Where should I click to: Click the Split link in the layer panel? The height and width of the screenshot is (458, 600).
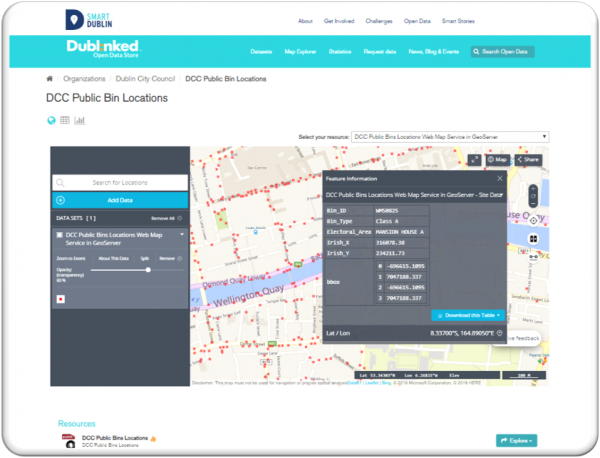[145, 259]
